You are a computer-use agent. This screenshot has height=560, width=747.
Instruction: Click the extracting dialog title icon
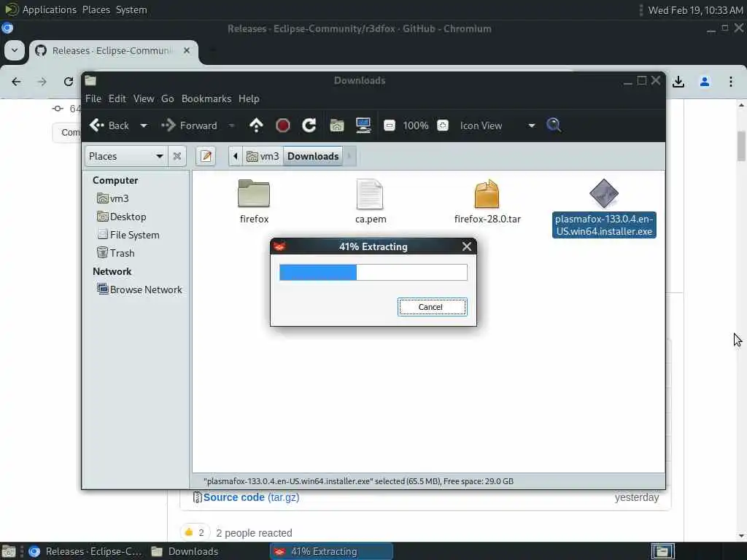click(279, 246)
